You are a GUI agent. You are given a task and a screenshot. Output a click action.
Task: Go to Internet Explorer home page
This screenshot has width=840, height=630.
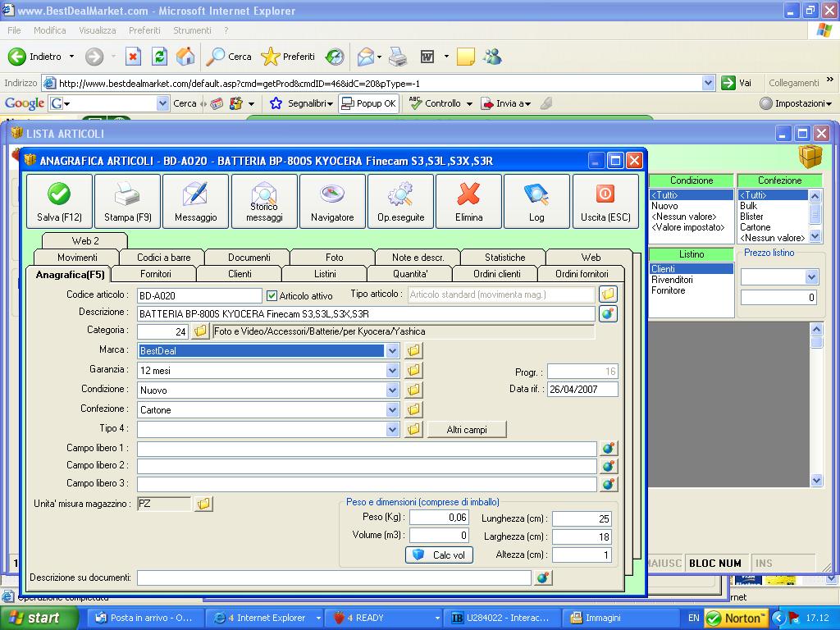(x=185, y=57)
